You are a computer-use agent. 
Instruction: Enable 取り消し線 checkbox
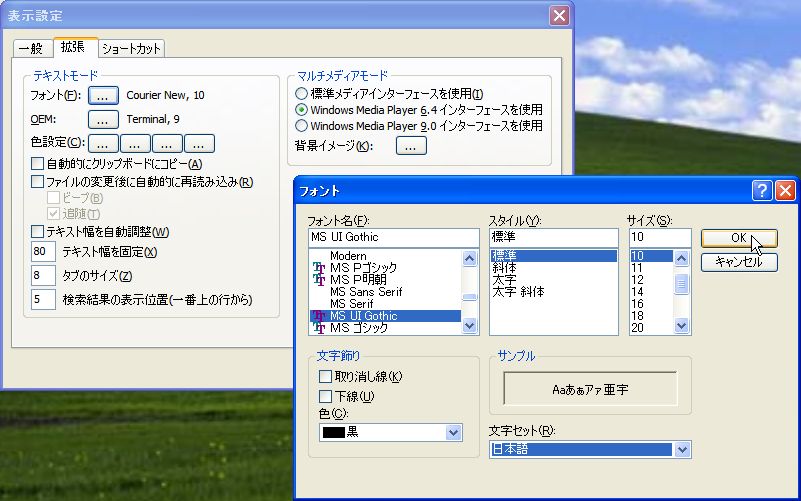(325, 377)
